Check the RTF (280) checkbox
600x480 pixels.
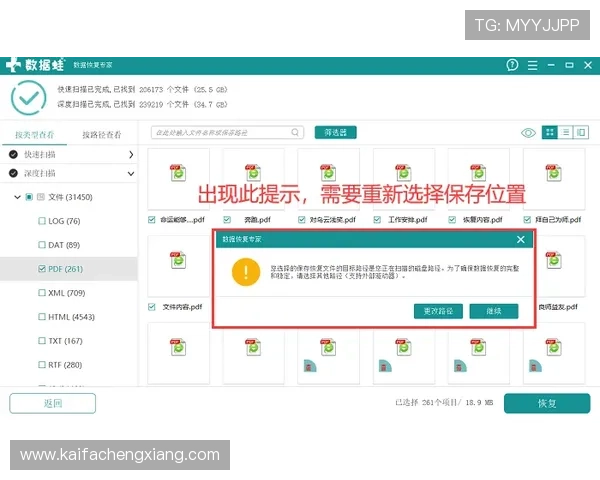(42, 365)
